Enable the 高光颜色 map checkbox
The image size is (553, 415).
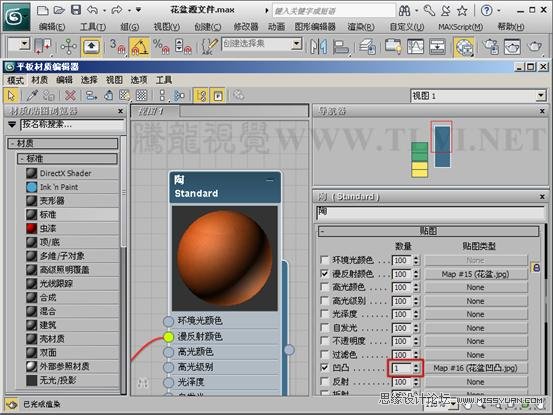324,287
